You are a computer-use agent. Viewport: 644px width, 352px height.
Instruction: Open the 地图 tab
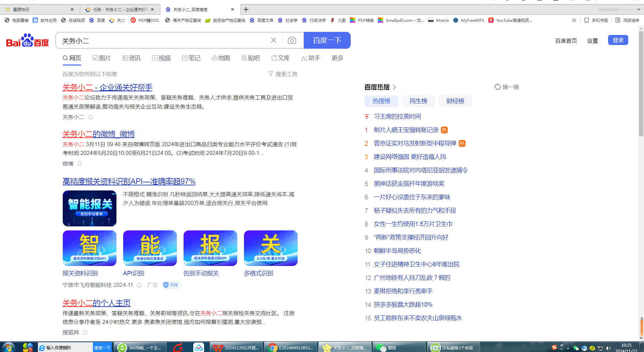pyautogui.click(x=221, y=58)
